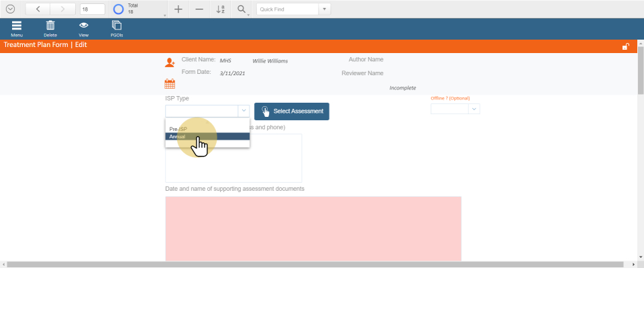Click the plus add record icon
644x315 pixels.
click(178, 9)
